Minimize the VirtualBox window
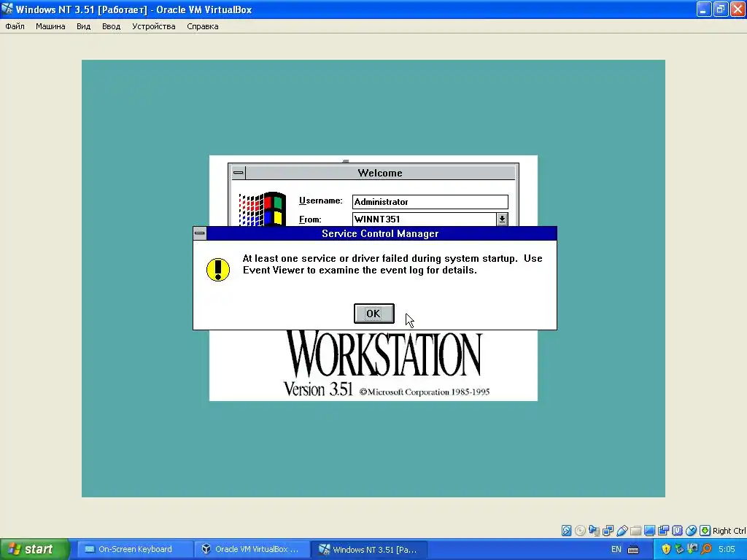This screenshot has width=747, height=560. coord(704,9)
